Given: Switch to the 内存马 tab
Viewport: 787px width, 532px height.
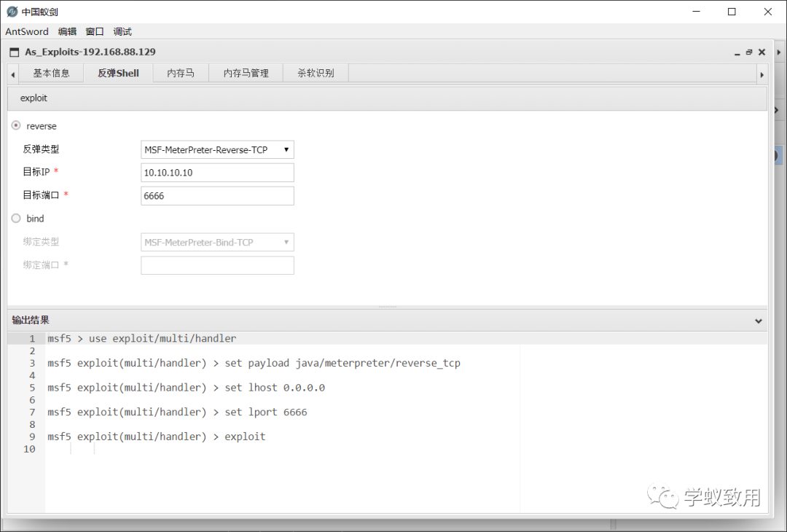Looking at the screenshot, I should point(181,74).
